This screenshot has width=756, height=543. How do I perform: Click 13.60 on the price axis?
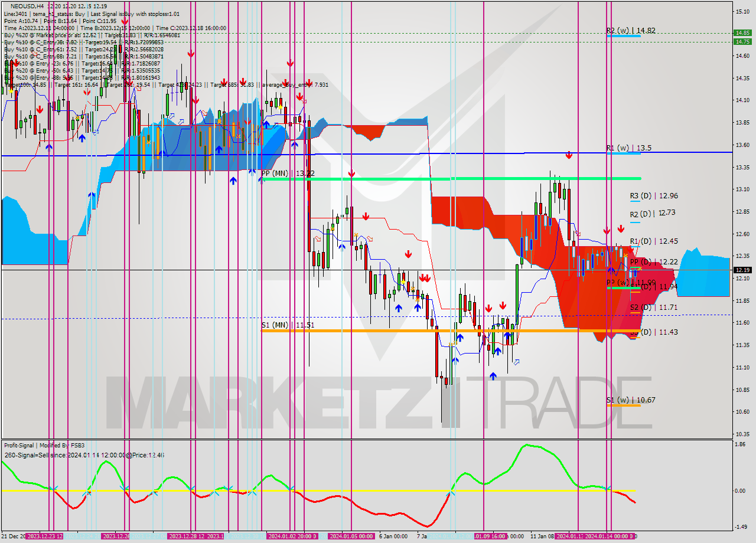click(x=742, y=145)
